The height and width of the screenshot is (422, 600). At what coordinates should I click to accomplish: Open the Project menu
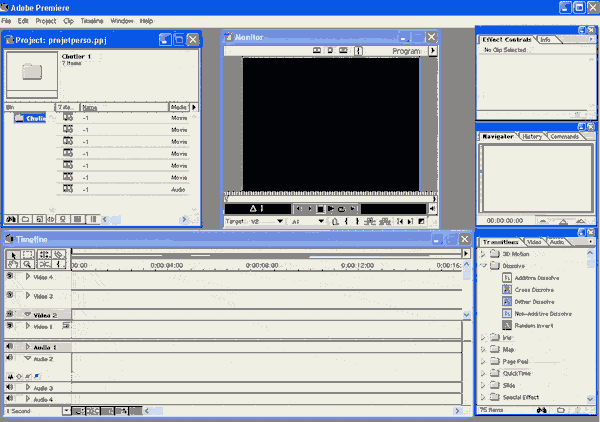(46, 21)
